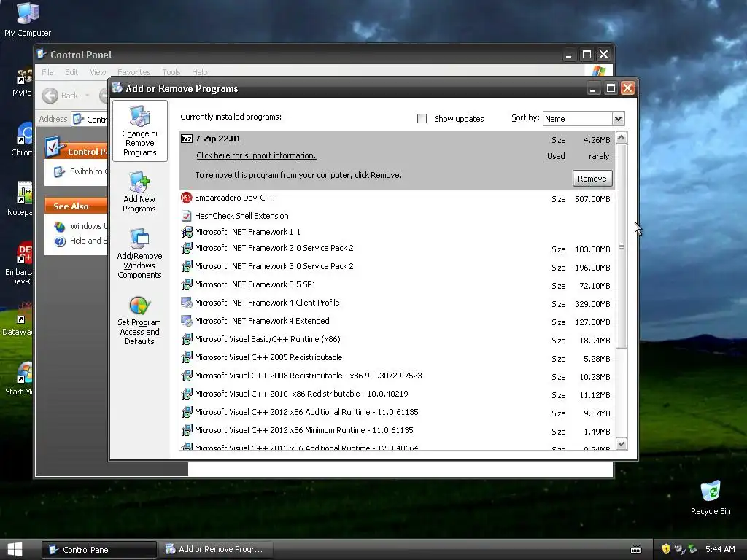
Task: Open Add New Programs in sidebar
Action: [x=139, y=192]
